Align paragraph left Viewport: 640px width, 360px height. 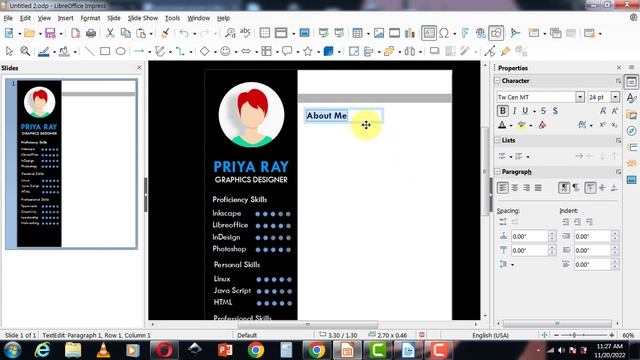pos(503,187)
